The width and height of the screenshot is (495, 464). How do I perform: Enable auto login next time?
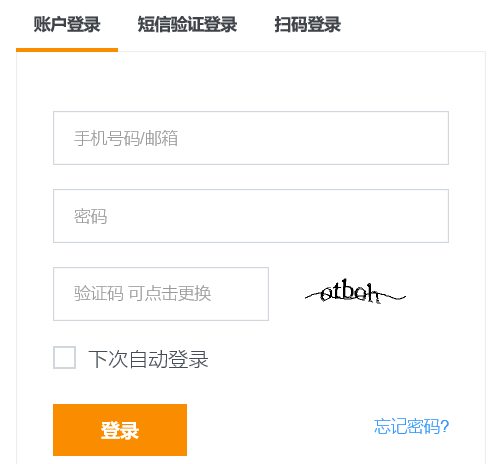tap(65, 357)
